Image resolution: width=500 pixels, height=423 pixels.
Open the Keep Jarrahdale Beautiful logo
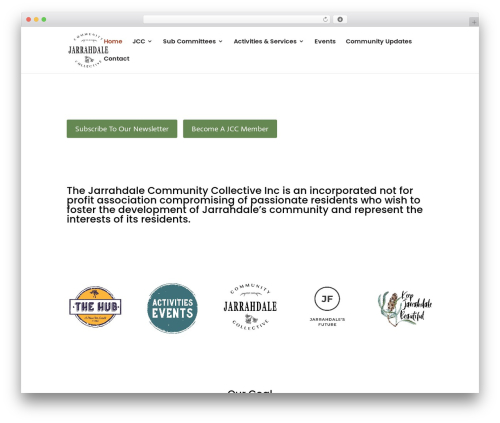[405, 308]
